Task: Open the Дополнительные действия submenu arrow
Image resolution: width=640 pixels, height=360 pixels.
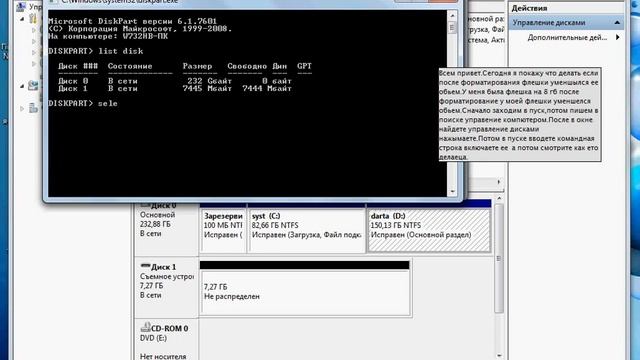Action: 618,37
